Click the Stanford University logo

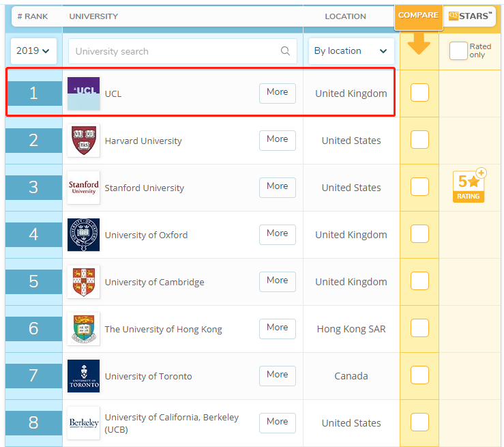[x=84, y=188]
